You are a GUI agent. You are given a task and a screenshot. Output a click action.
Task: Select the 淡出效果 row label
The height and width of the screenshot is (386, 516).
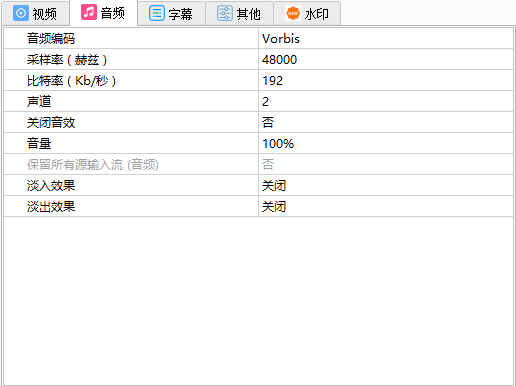(x=51, y=207)
